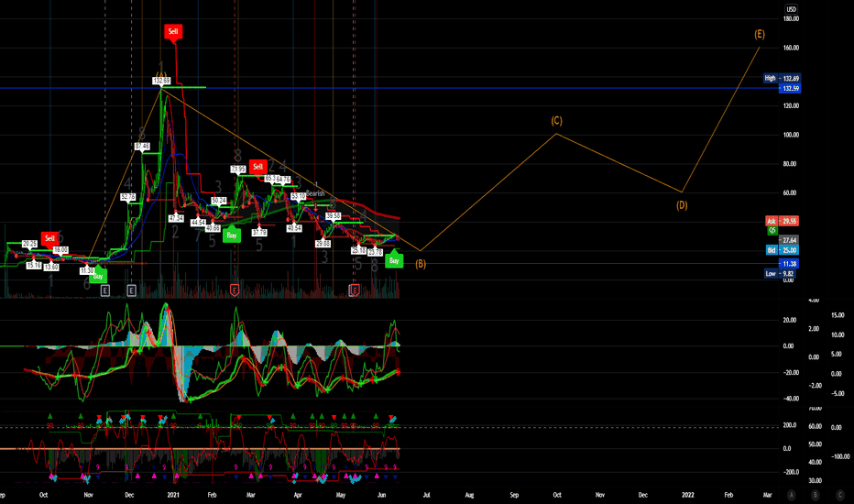854x504 pixels.
Task: Click the 71.95 pivot high label
Action: coord(238,170)
